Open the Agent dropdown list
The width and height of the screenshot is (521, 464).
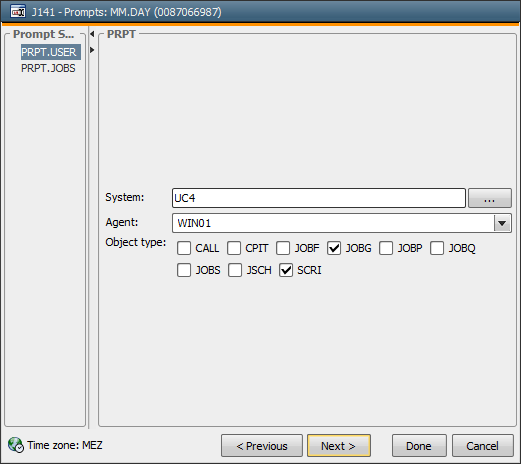[502, 223]
